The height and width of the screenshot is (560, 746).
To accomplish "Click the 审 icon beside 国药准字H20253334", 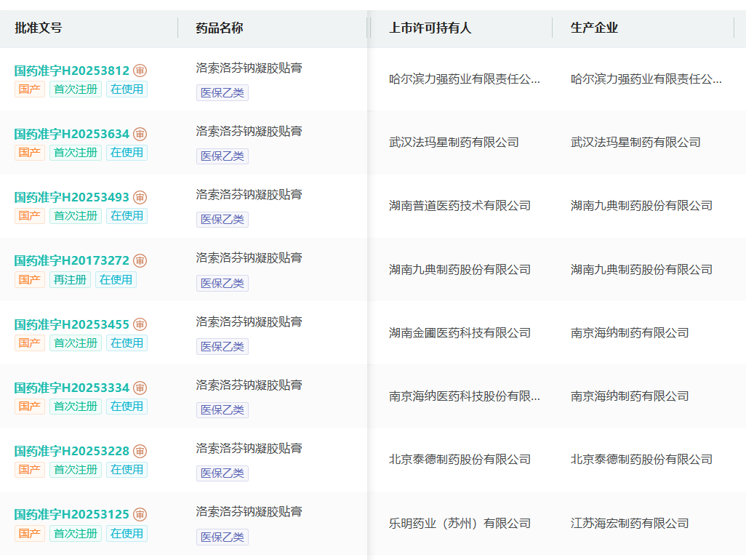I will [x=140, y=388].
